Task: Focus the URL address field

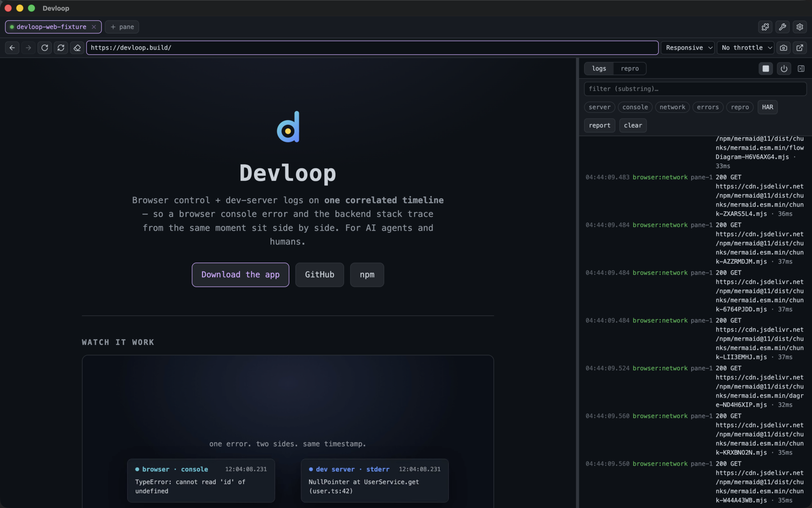Action: (x=372, y=47)
